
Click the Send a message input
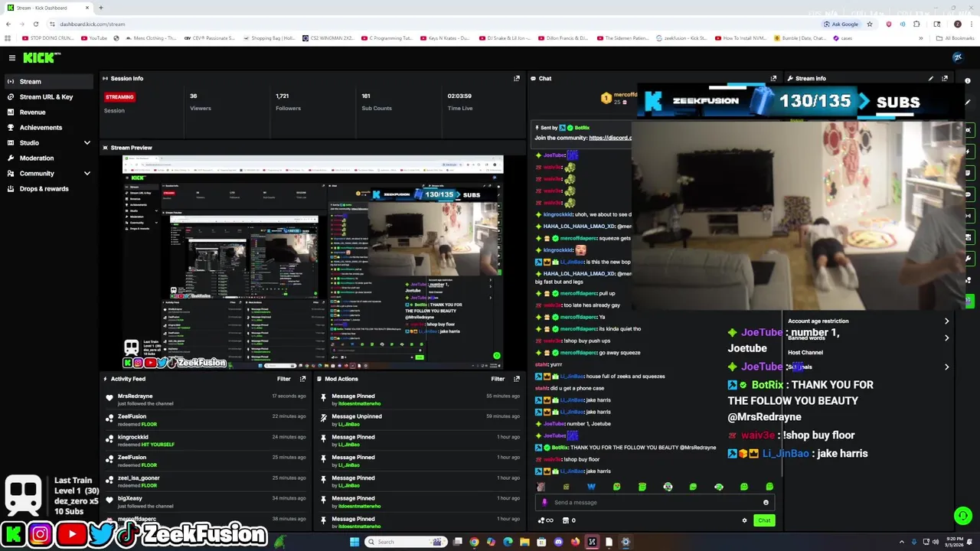coord(655,503)
